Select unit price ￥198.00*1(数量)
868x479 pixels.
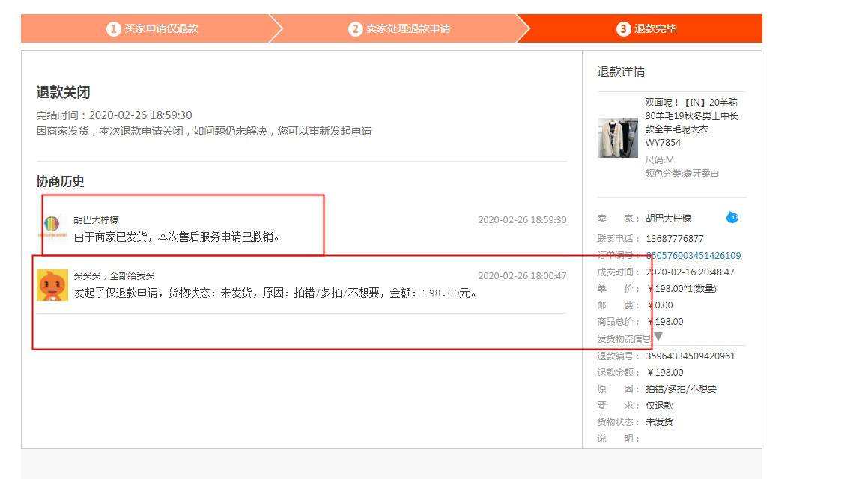[x=682, y=289]
